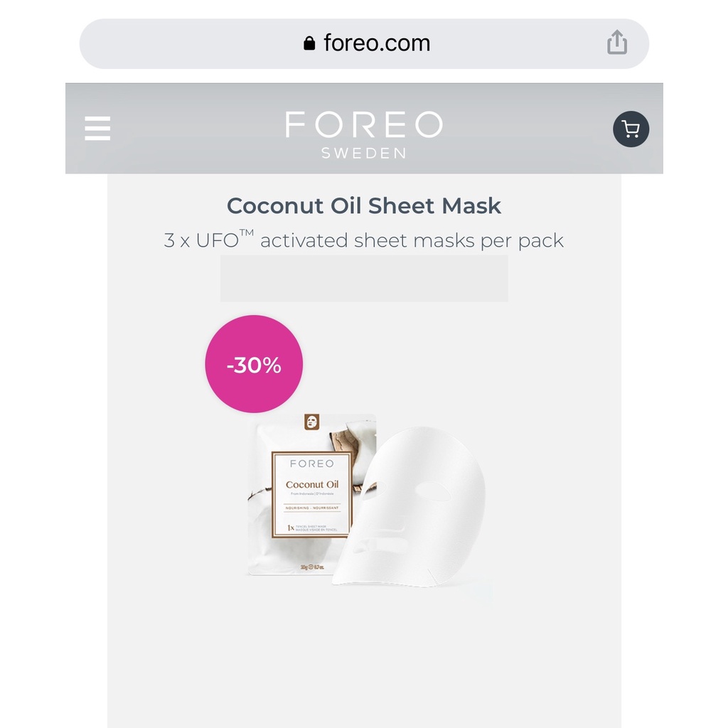
Task: Tap the white sheet mask image
Action: (409, 506)
